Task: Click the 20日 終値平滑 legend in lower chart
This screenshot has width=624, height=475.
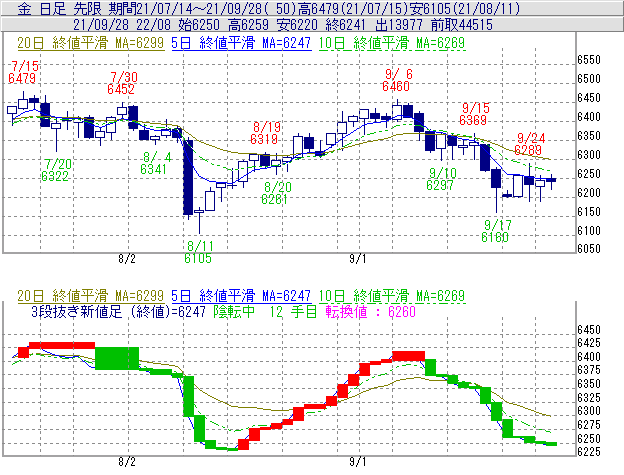Action: coord(91,296)
